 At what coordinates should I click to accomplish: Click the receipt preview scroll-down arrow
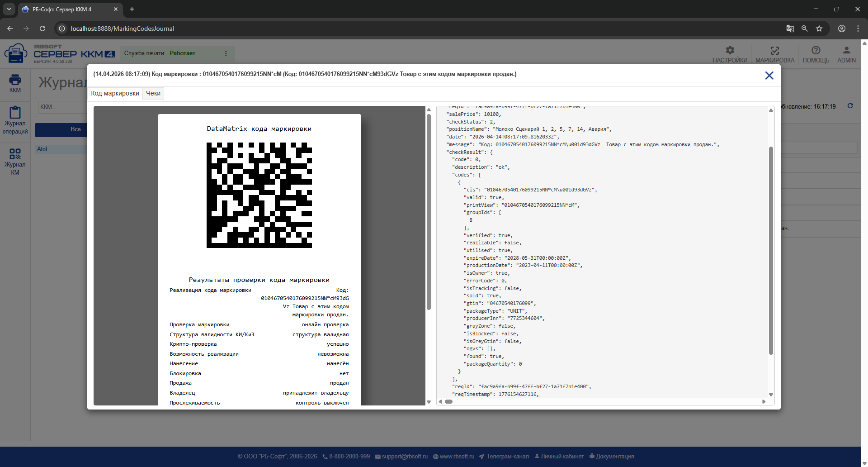[429, 402]
